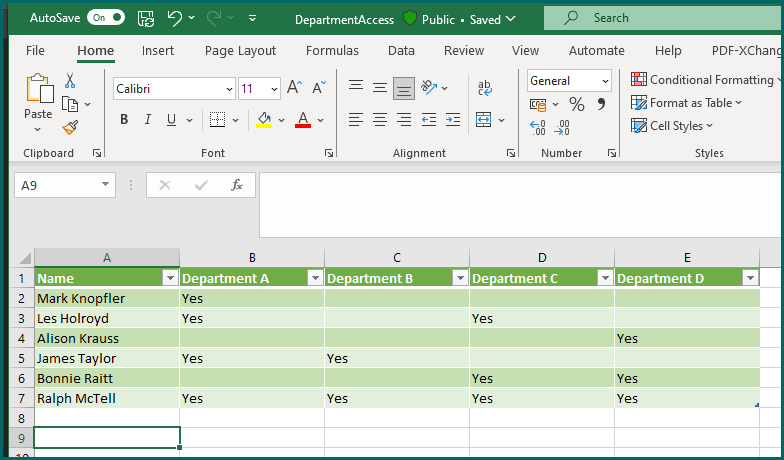
Task: Decrease decimal places
Action: click(x=562, y=128)
